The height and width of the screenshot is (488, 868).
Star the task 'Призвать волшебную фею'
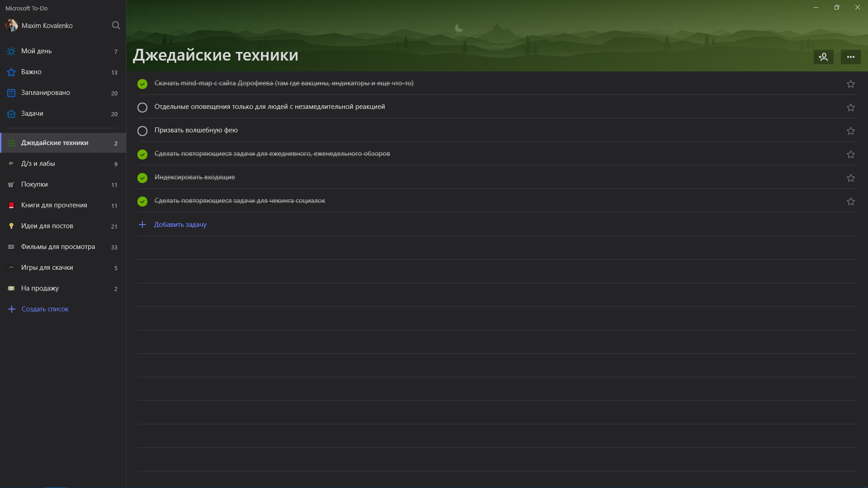click(850, 131)
